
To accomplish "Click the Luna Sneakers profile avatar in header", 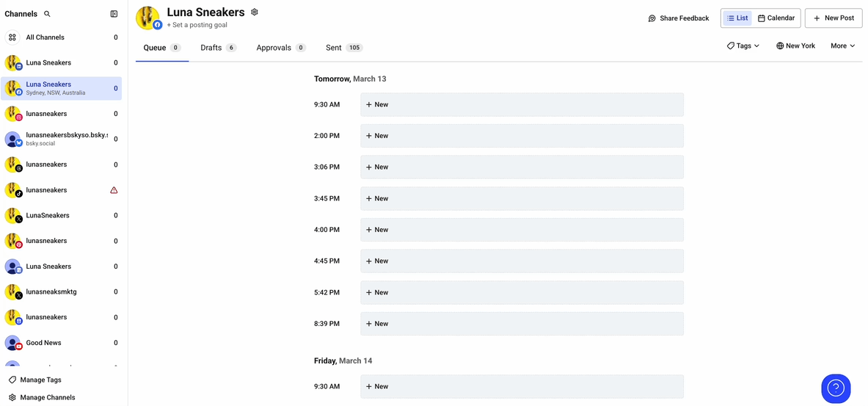I will [x=147, y=18].
